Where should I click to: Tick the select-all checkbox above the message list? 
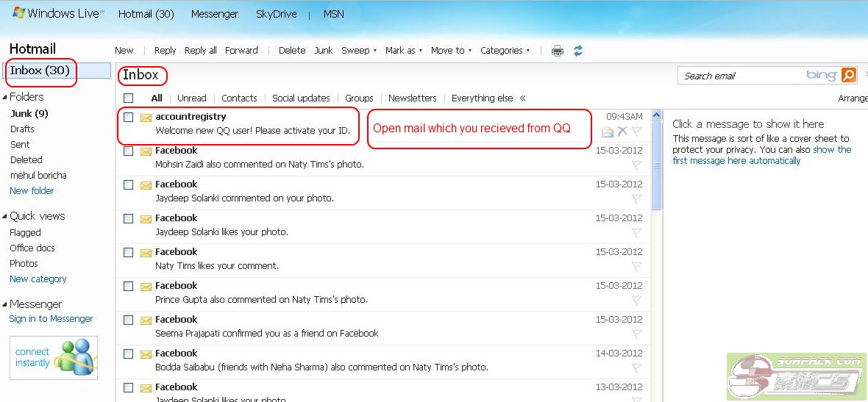coord(129,98)
